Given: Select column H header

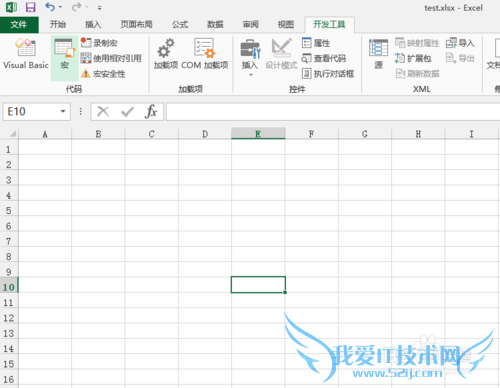Looking at the screenshot, I should click(418, 134).
